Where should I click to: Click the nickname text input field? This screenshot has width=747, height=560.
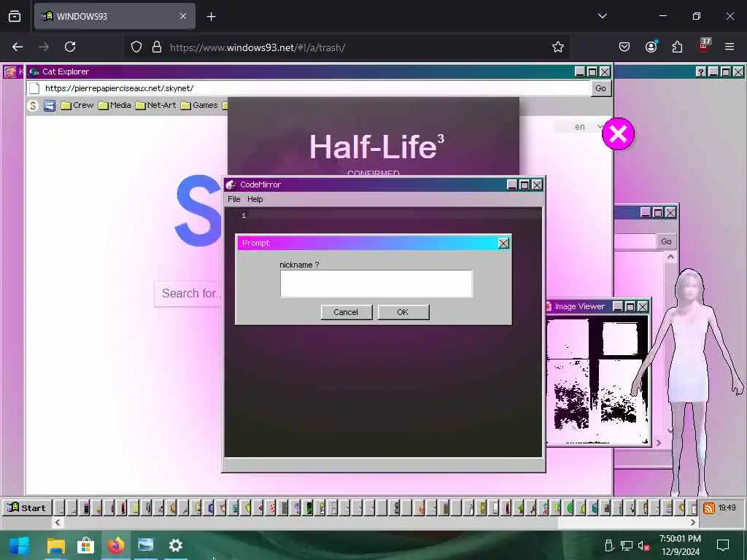point(376,284)
